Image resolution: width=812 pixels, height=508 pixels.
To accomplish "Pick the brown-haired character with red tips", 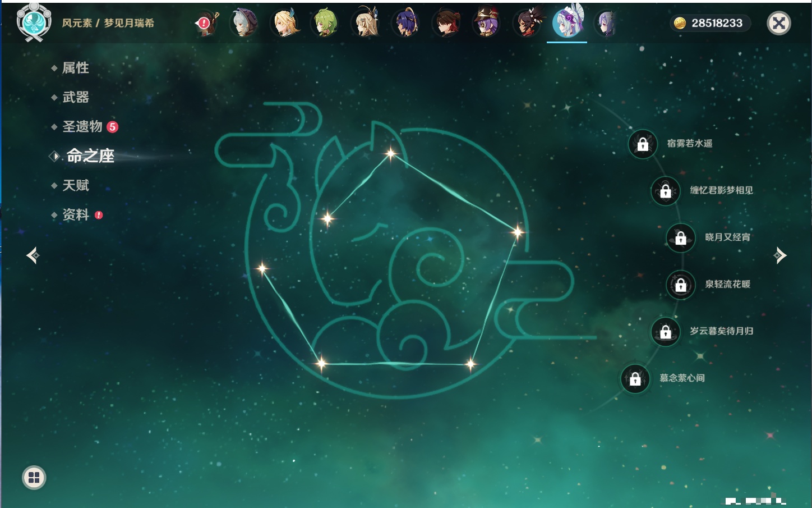I will coord(447,24).
